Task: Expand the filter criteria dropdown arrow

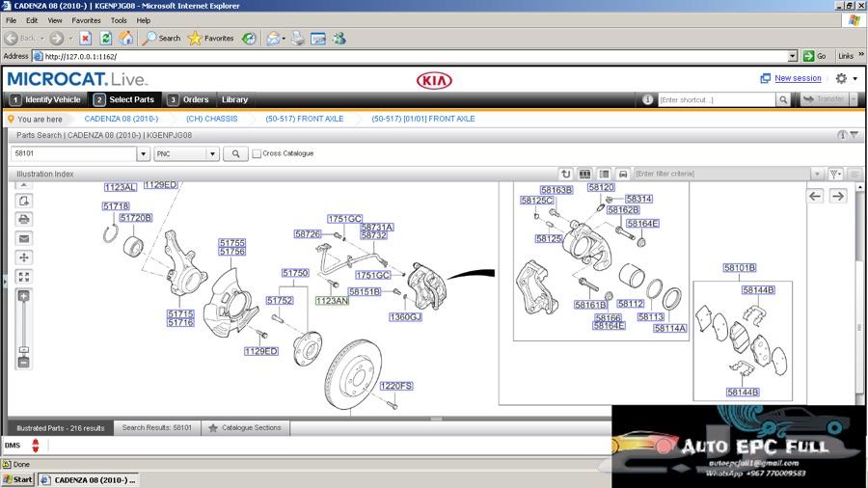Action: (817, 174)
